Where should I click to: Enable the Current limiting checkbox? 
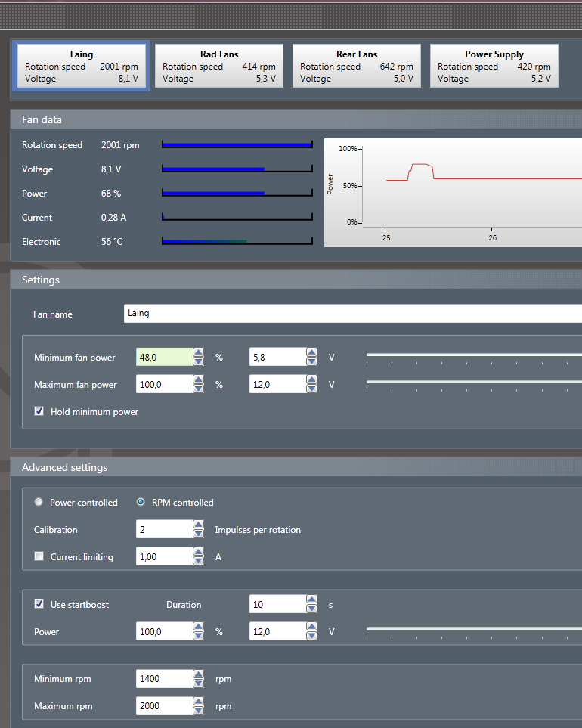39,557
